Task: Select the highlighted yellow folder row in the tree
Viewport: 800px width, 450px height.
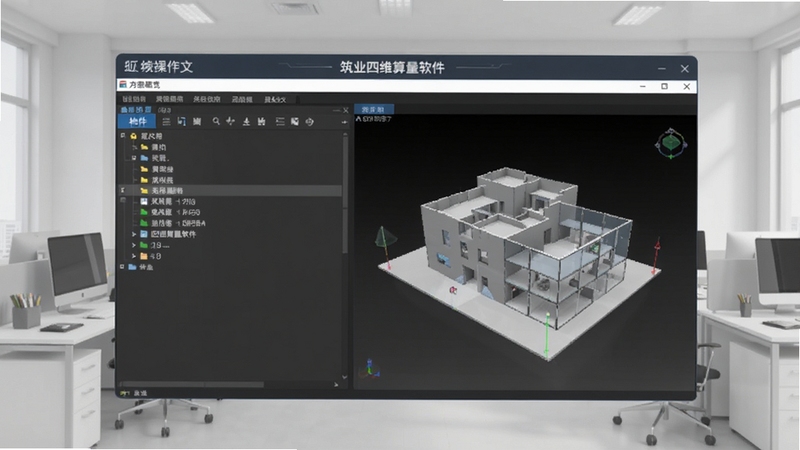Action: click(x=230, y=191)
